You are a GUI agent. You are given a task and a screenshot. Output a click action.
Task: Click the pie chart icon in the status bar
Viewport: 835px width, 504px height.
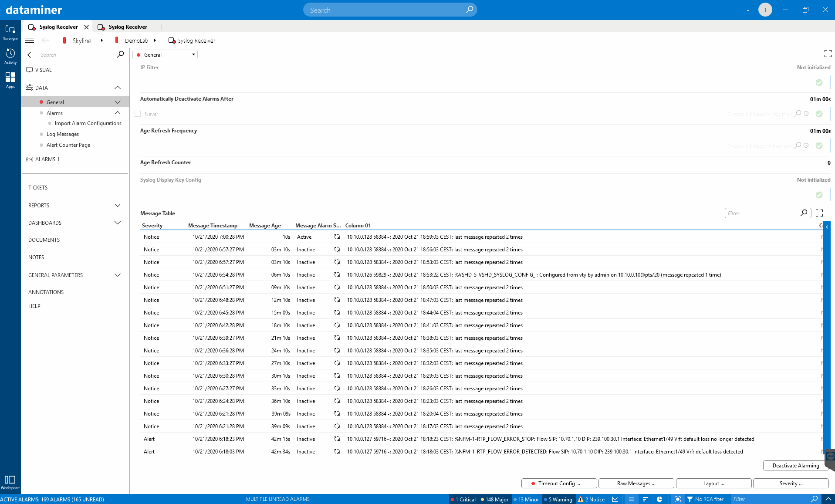(x=659, y=499)
